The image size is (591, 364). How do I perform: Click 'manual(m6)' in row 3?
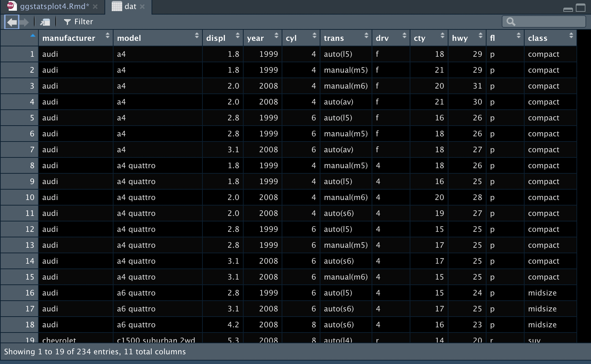pos(346,86)
